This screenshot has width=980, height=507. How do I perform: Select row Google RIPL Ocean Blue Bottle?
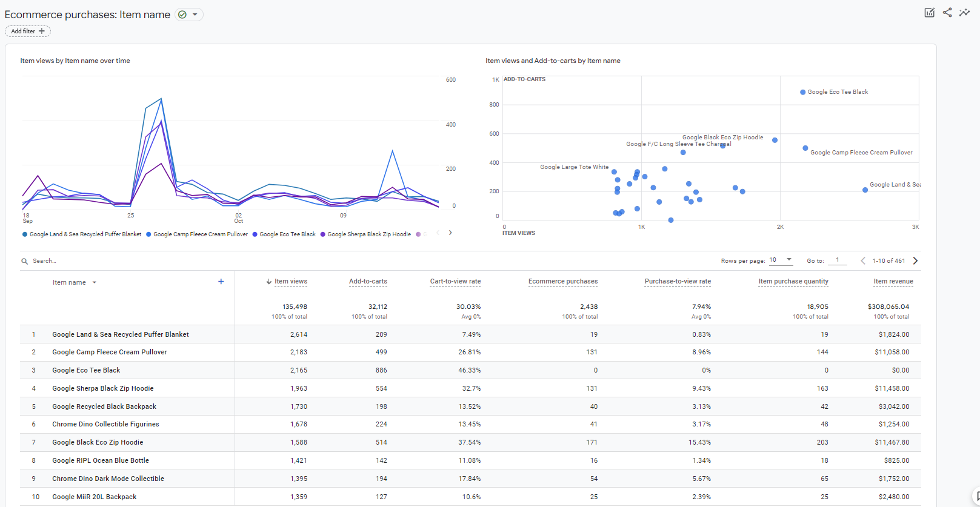click(x=470, y=460)
